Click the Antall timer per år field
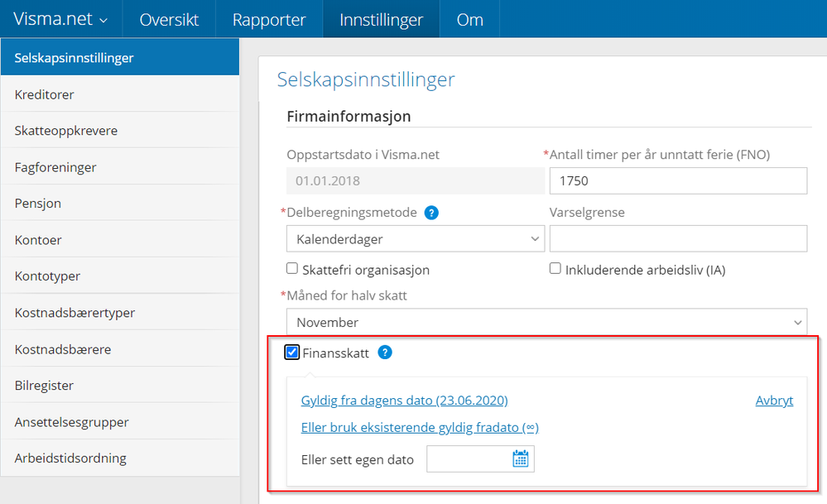 (x=678, y=180)
